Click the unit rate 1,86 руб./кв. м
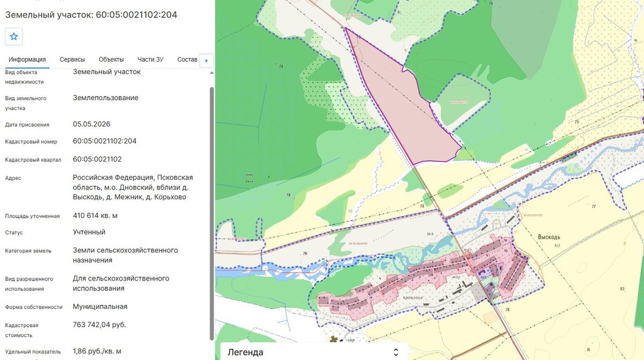This screenshot has height=360, width=644. [97, 351]
